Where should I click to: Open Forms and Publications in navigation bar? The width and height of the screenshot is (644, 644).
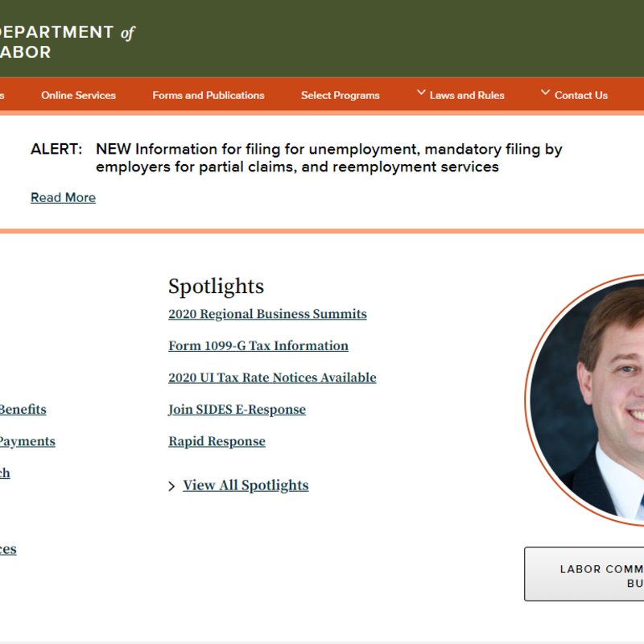click(x=208, y=95)
